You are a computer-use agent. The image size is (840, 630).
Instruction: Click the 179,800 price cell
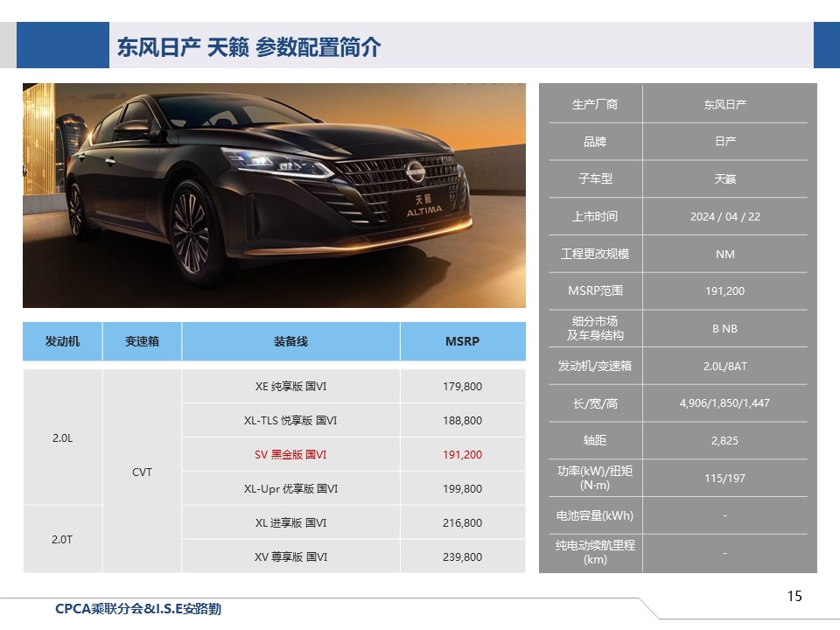463,386
